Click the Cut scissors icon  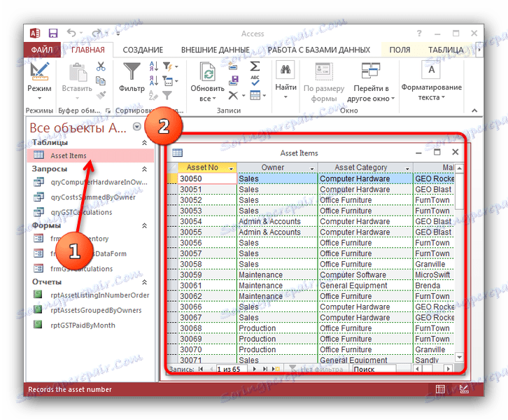click(101, 66)
